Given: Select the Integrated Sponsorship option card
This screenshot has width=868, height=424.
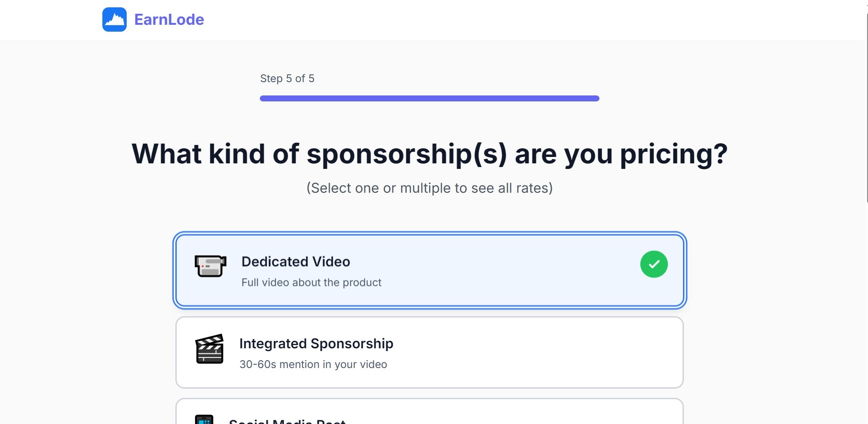Looking at the screenshot, I should coord(430,352).
